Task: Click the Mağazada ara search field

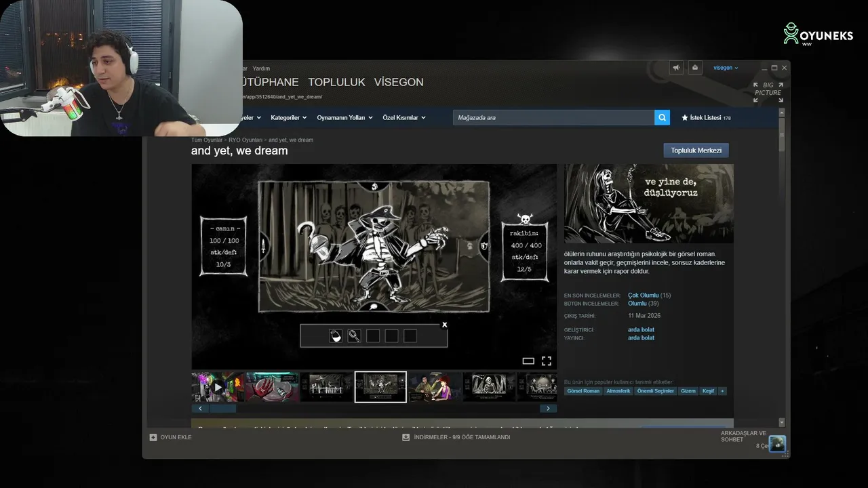Action: pos(554,118)
